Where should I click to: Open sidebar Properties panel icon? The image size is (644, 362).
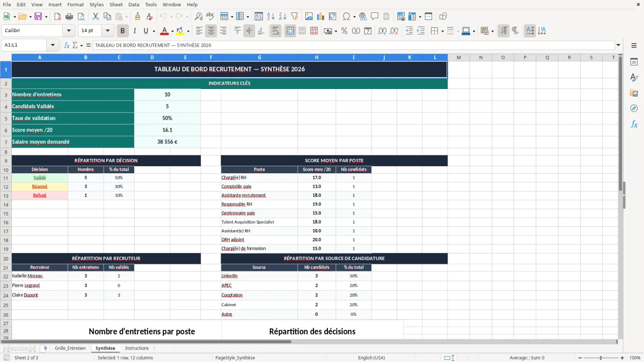click(x=634, y=62)
